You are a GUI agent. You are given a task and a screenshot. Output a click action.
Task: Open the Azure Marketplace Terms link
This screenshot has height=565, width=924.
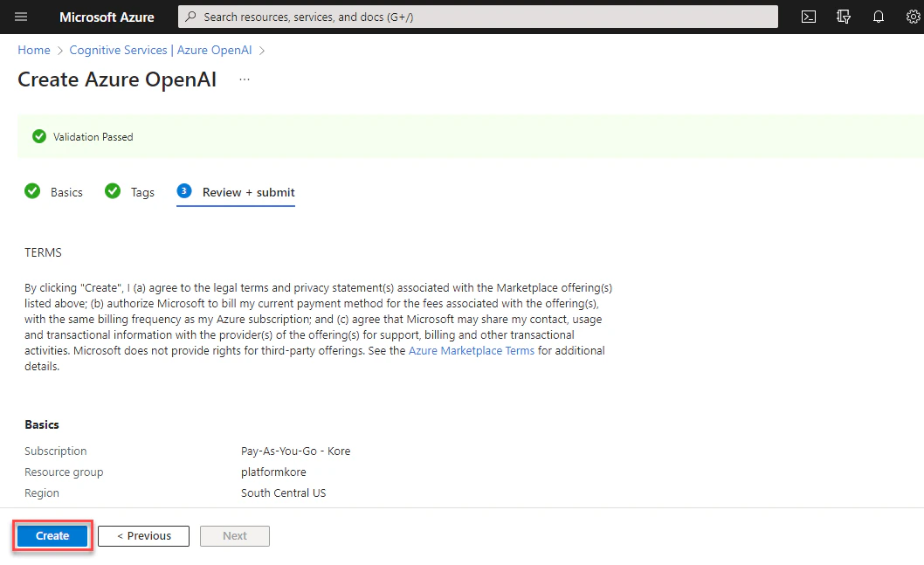point(472,350)
